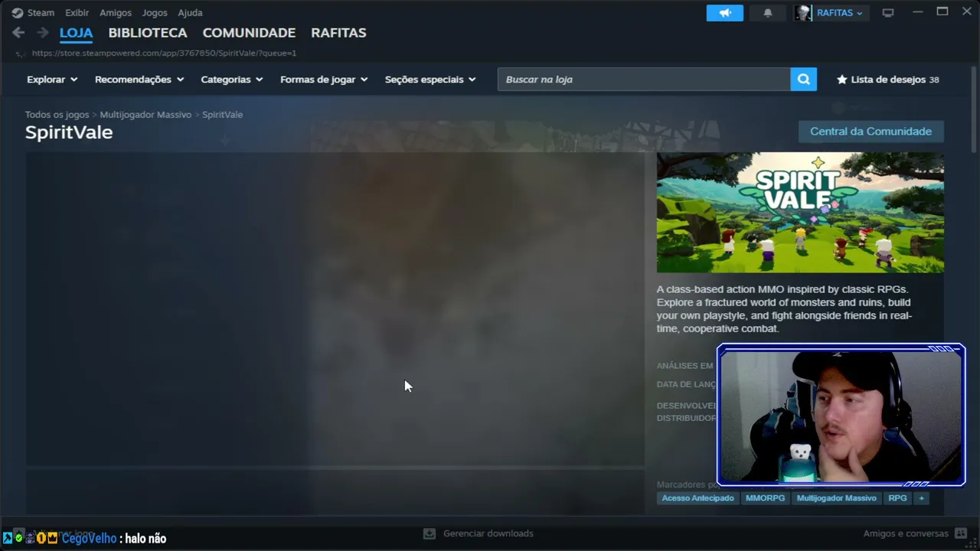This screenshot has height=551, width=980.
Task: Click the SpiritVale breadcrumb link
Action: coord(222,115)
